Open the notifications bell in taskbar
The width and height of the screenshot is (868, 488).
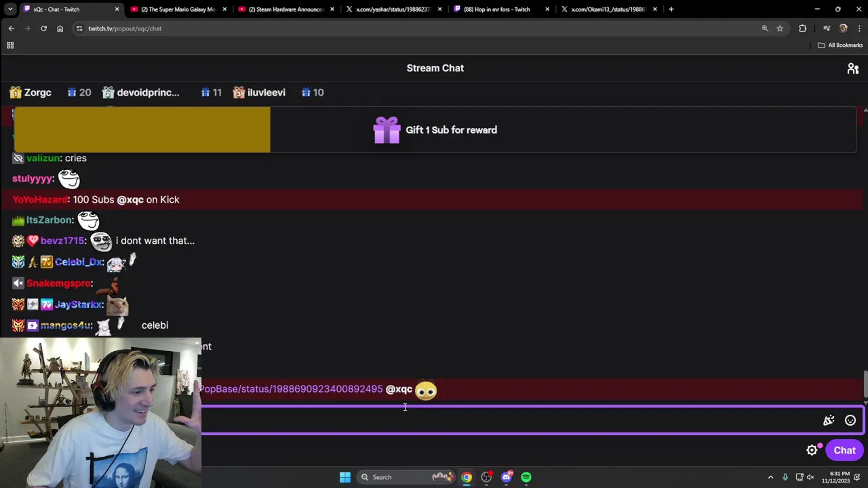[x=858, y=477]
